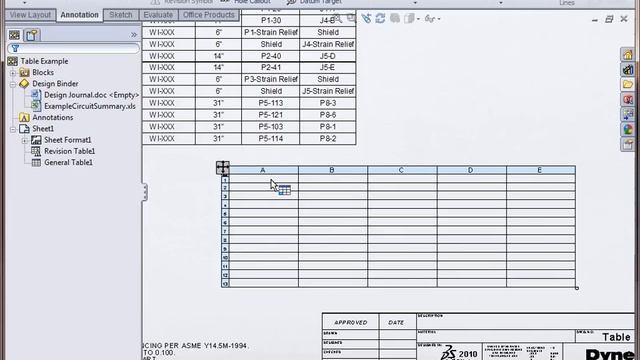Open the SolidWorks Resources task pane icon

tap(628, 54)
